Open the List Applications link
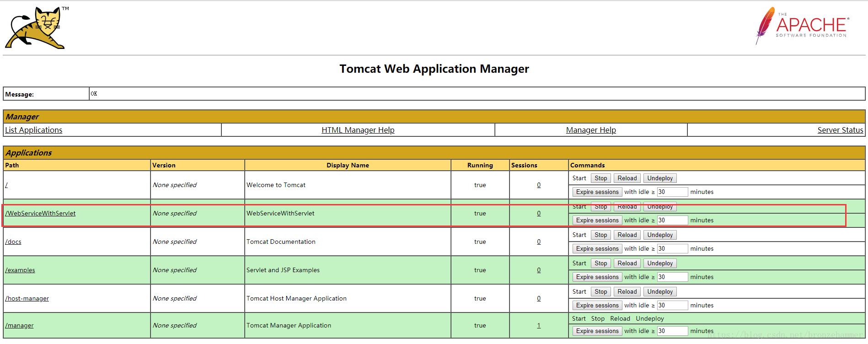The image size is (868, 344). click(x=33, y=130)
